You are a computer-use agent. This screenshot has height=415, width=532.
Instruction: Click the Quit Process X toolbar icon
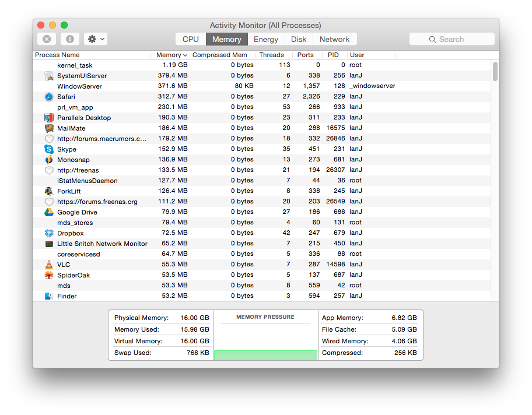coord(47,39)
